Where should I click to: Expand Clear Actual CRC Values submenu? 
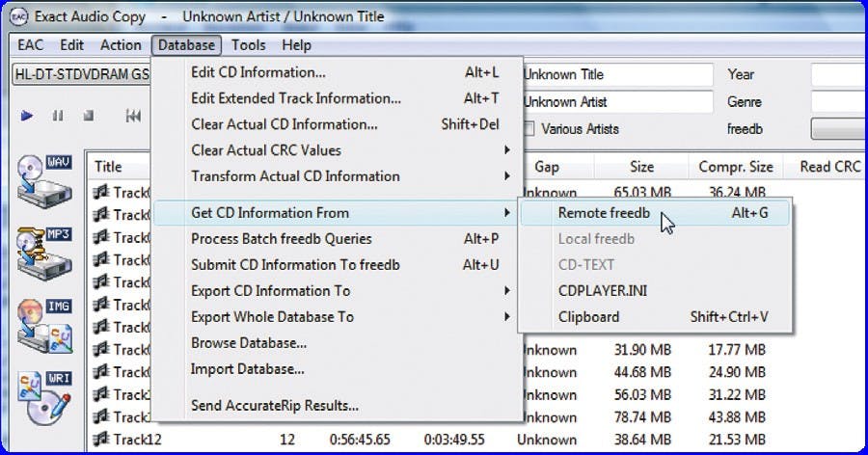tap(338, 150)
